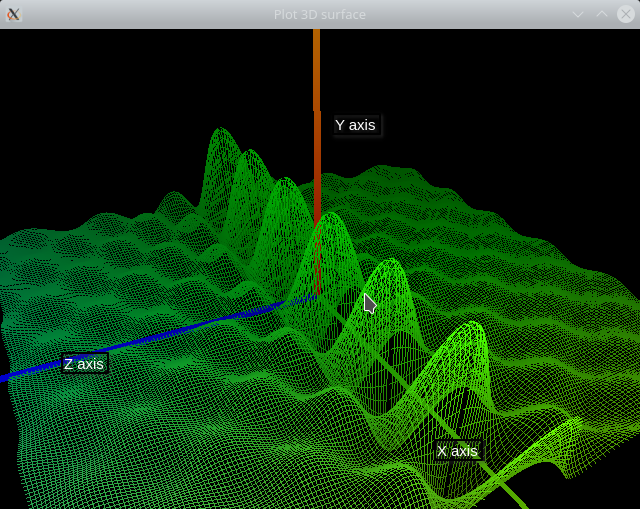The height and width of the screenshot is (509, 640).
Task: Click the orange Y axis line above its label
Action: (316, 70)
